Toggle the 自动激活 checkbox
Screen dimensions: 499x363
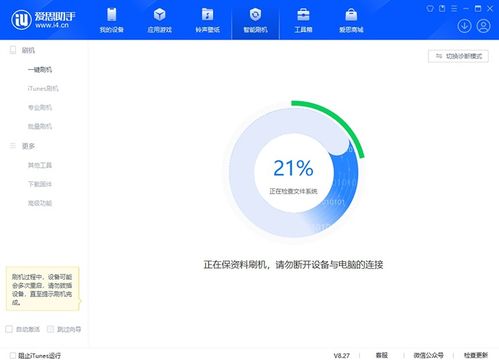point(9,329)
